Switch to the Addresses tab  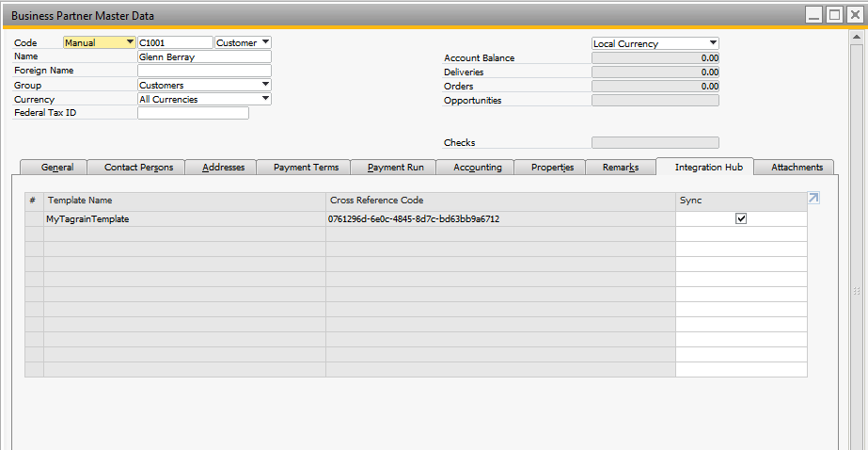223,168
